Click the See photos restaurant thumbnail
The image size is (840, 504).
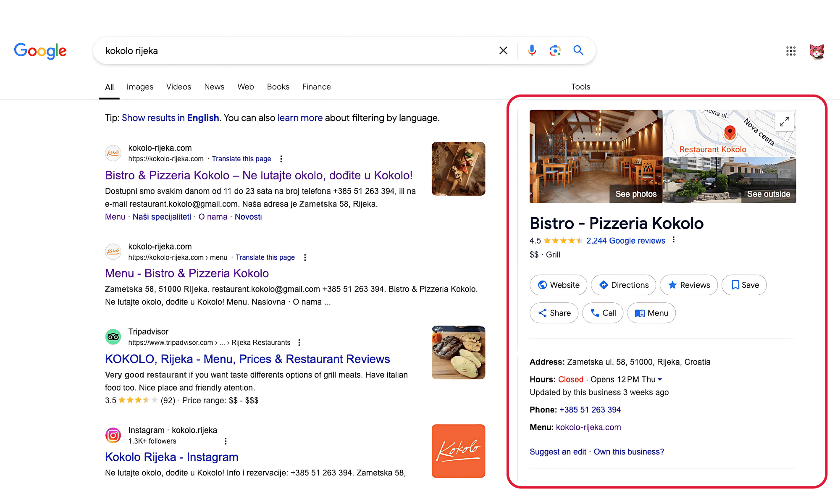[596, 157]
